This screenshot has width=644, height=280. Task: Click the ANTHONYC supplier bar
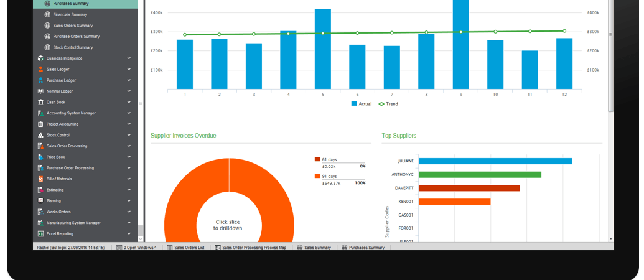coord(480,174)
